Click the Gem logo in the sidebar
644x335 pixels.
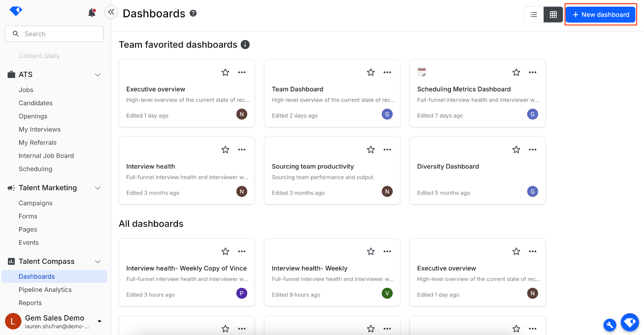pos(16,11)
